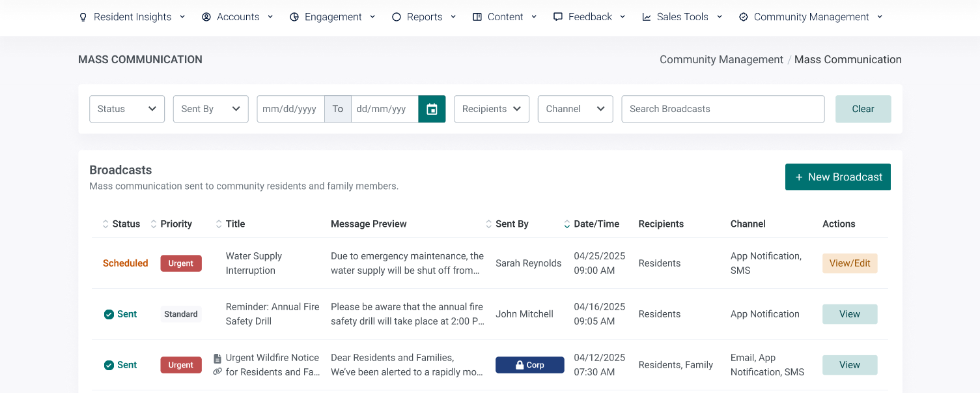Sort table by Sent By arrows
The image size is (980, 393).
[x=489, y=224]
